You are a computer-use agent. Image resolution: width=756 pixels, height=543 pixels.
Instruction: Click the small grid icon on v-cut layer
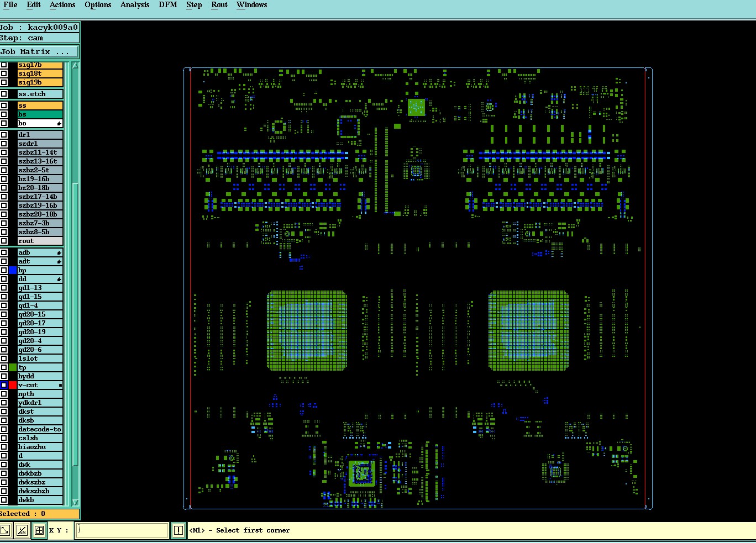60,385
